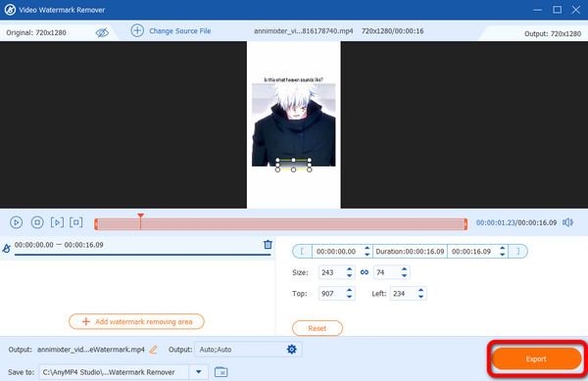Screen dimensions: 588x381
Task: Click the pink timeline progress bar
Action: click(x=281, y=224)
